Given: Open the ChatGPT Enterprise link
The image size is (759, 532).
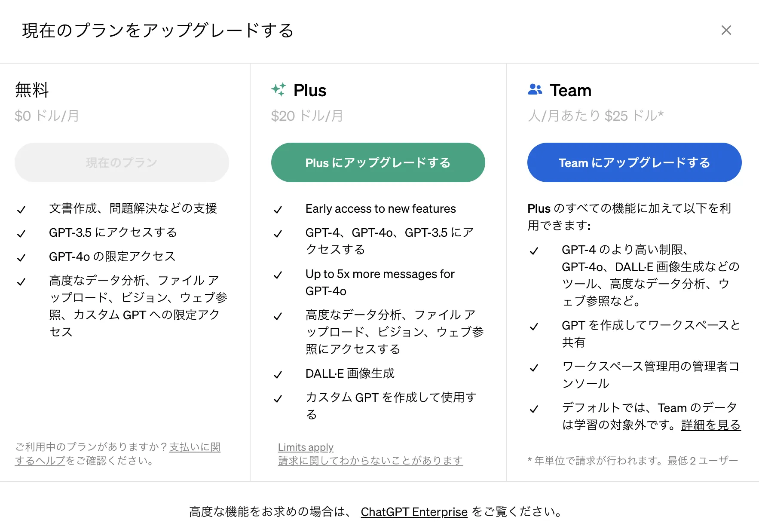Looking at the screenshot, I should pos(414,511).
